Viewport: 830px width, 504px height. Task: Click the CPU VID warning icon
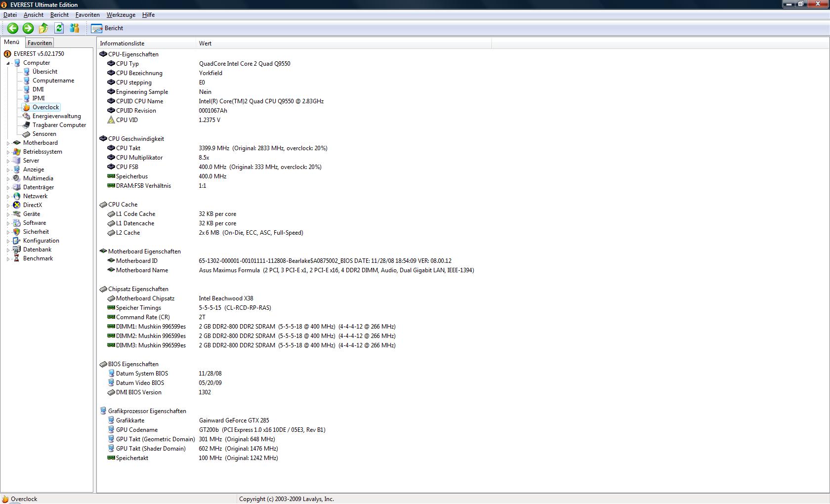(x=111, y=120)
